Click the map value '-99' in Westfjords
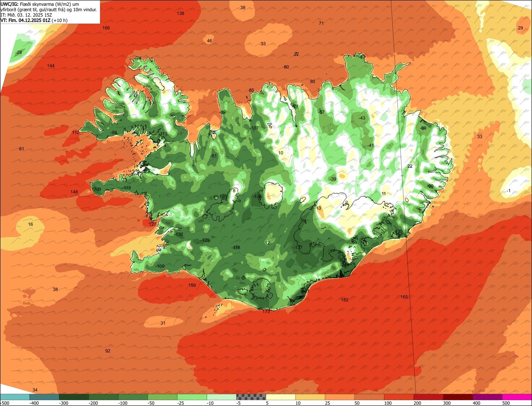Screen dimensions: 532x406 pos(113,132)
